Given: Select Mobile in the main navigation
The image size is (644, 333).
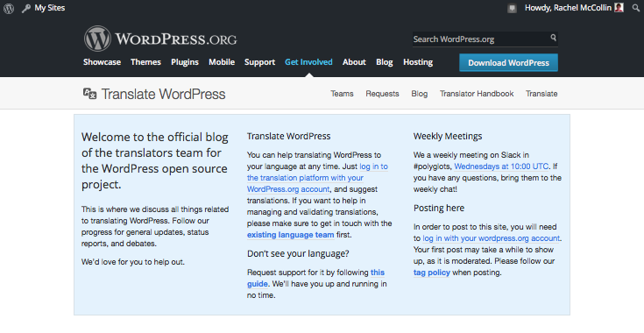Looking at the screenshot, I should [x=222, y=62].
